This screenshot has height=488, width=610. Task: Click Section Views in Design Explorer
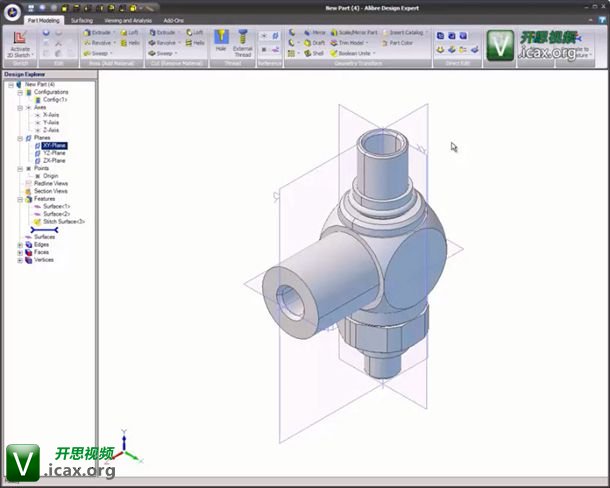click(50, 191)
